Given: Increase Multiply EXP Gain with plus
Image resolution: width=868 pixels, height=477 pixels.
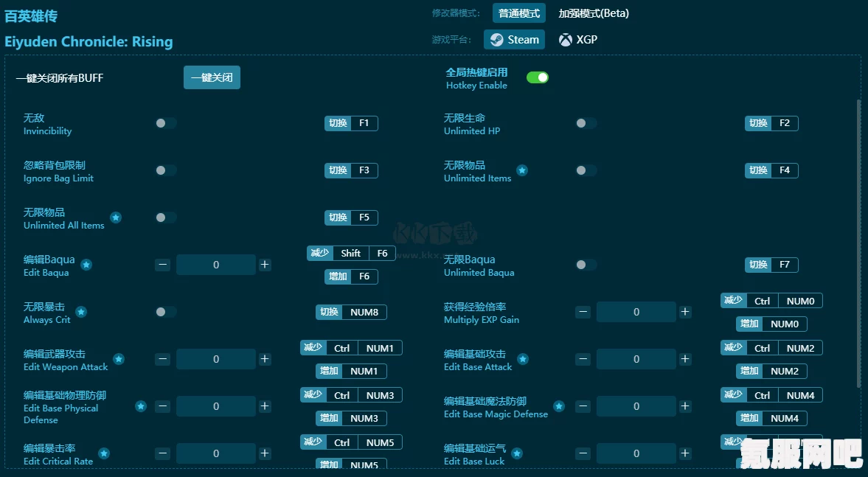Looking at the screenshot, I should pos(685,312).
